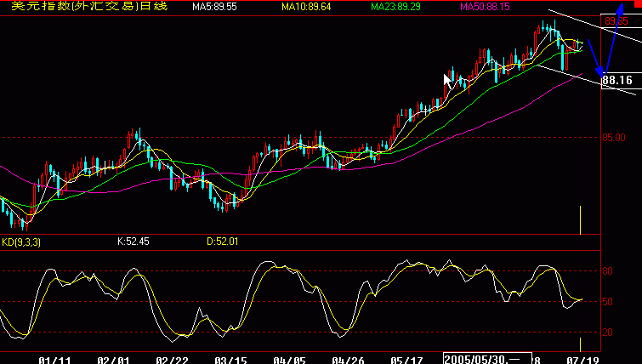Select the MA5:89.55 indicator label

214,7
